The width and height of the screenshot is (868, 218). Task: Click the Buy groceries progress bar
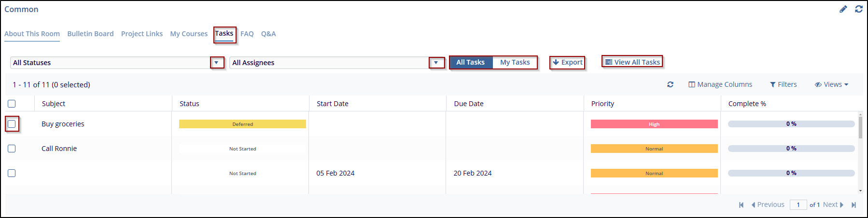(x=791, y=124)
